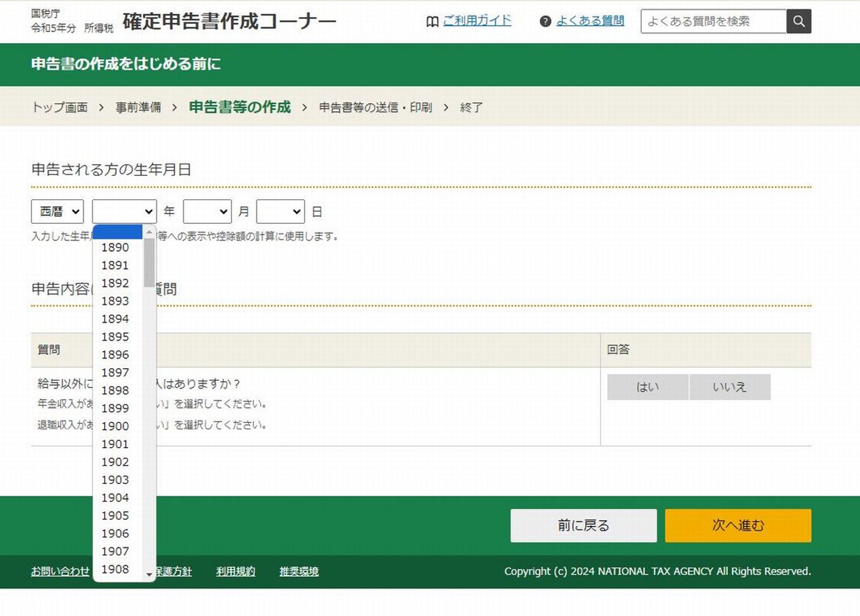Screen dimensions: 860x616
Task: Click the book icon beside ご利用ガイド
Action: (432, 22)
